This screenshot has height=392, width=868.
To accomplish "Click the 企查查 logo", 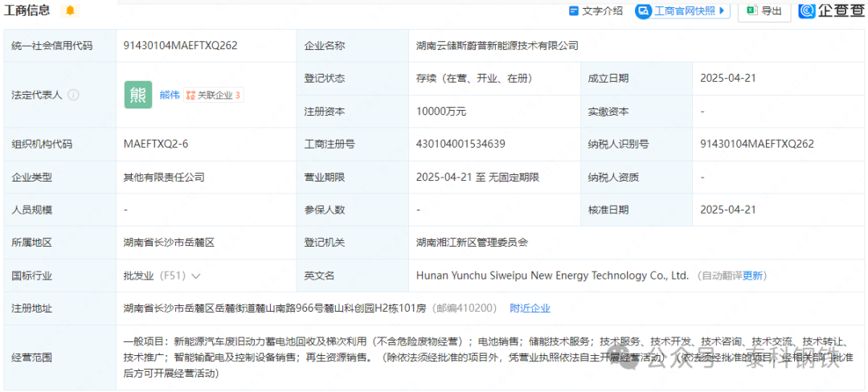I will pos(831,10).
